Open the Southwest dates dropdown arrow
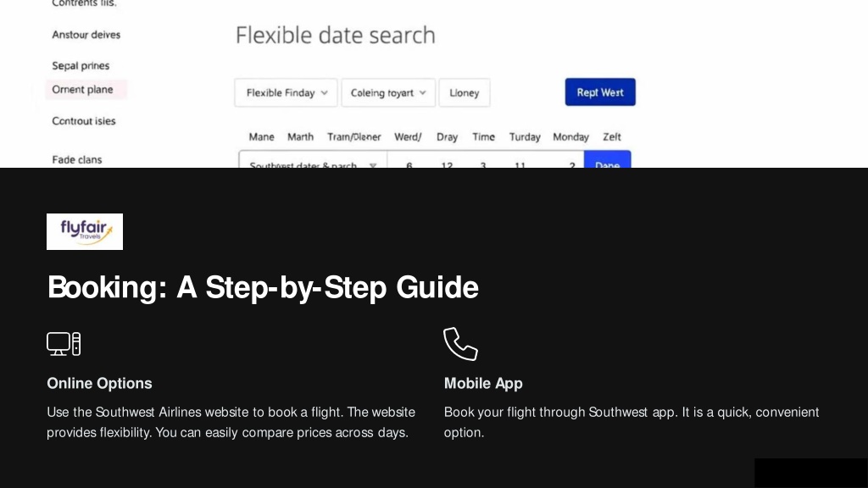 point(373,165)
